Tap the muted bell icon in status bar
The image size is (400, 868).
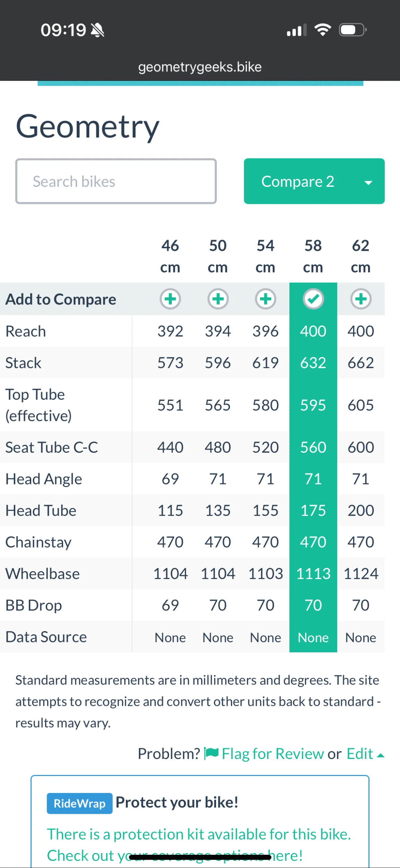pos(97,30)
